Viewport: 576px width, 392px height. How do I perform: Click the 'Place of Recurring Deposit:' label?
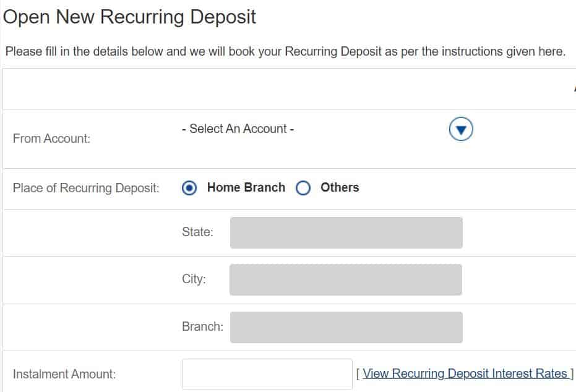coord(86,188)
